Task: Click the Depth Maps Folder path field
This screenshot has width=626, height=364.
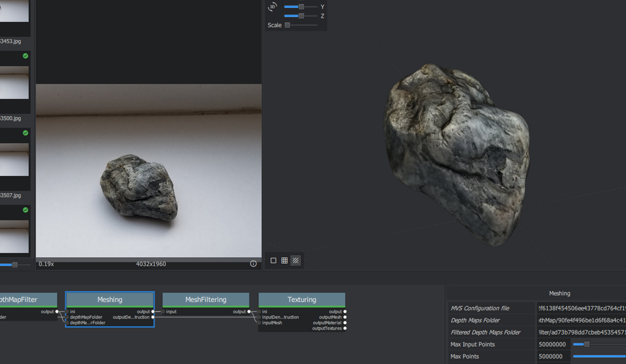Action: point(581,320)
